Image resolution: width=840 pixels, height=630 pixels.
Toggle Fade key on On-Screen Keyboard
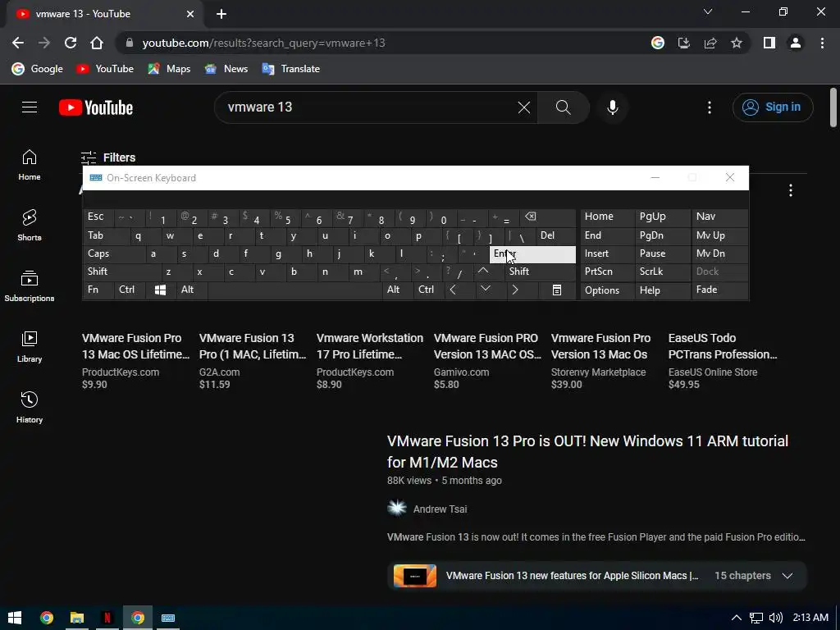click(720, 290)
